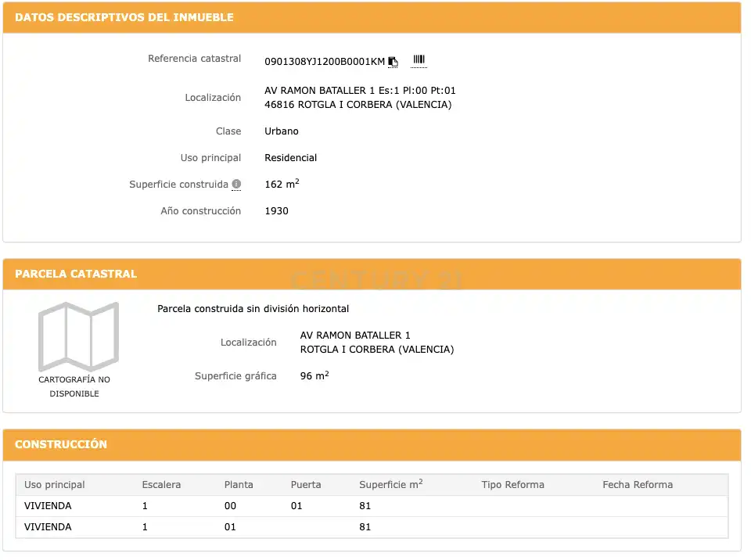Click the CONSTRUCCIÓN section header

pos(372,444)
